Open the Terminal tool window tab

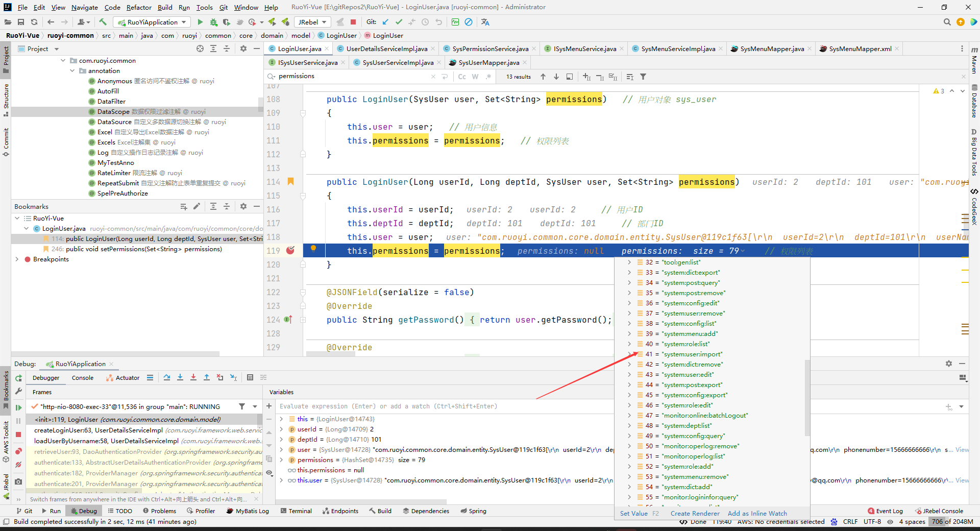[296, 511]
